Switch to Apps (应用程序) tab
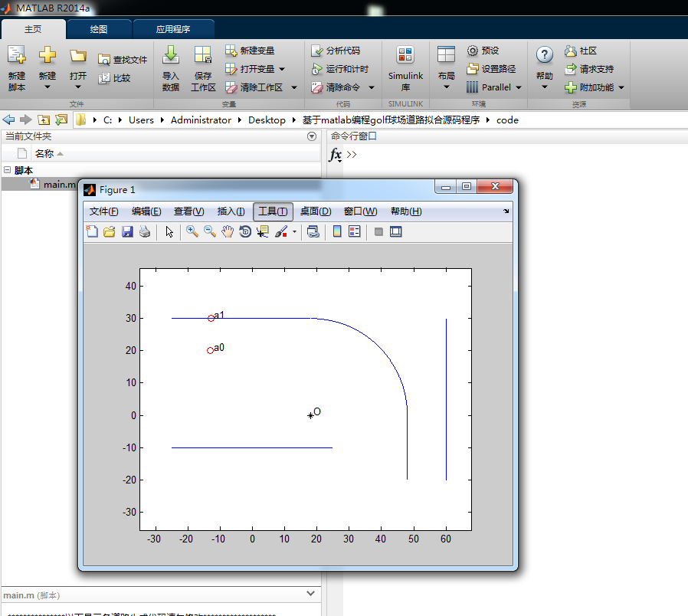688x616 pixels. pos(173,29)
